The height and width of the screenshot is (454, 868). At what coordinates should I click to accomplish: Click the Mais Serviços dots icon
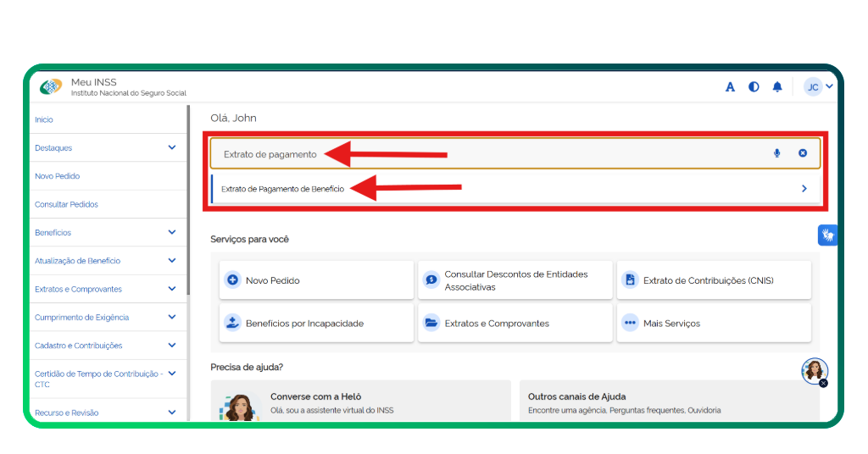(x=630, y=323)
